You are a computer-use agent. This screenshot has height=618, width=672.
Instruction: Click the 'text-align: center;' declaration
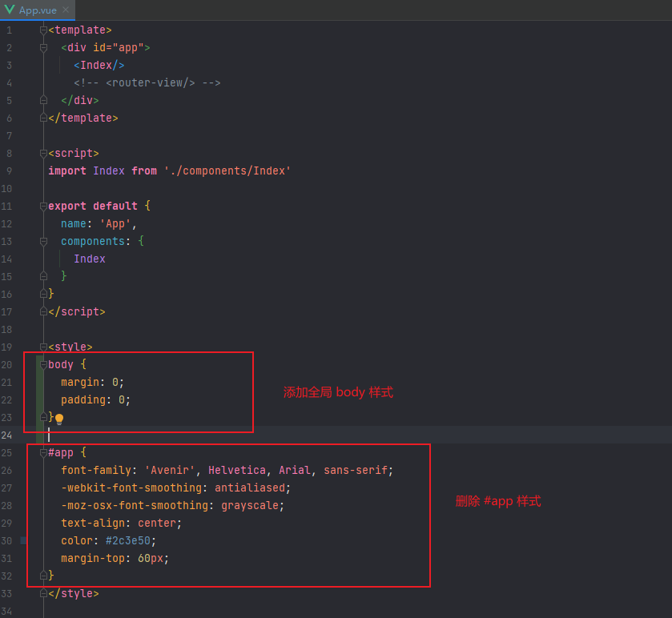tap(121, 523)
